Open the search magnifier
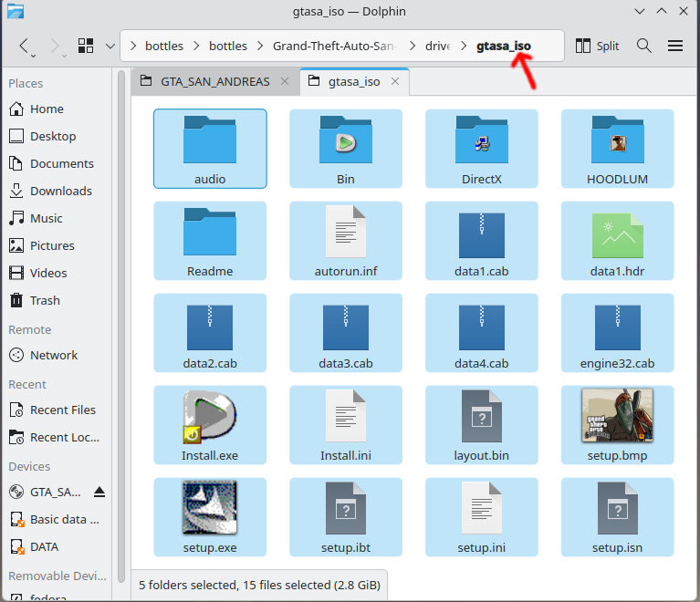 coord(643,46)
